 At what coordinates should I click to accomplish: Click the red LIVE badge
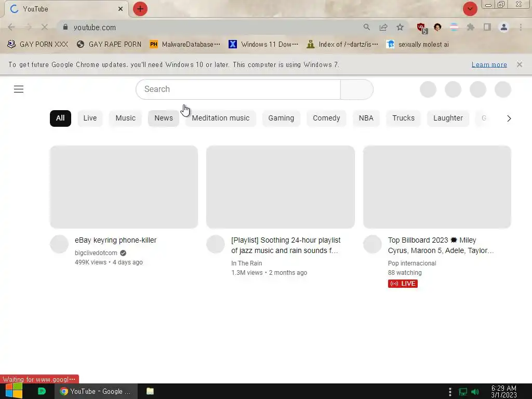coord(403,284)
